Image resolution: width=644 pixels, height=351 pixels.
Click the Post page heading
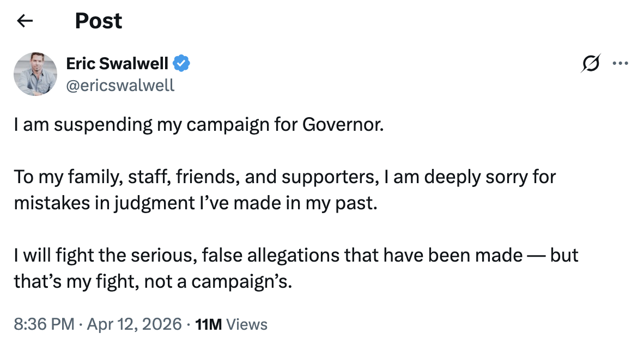[98, 21]
